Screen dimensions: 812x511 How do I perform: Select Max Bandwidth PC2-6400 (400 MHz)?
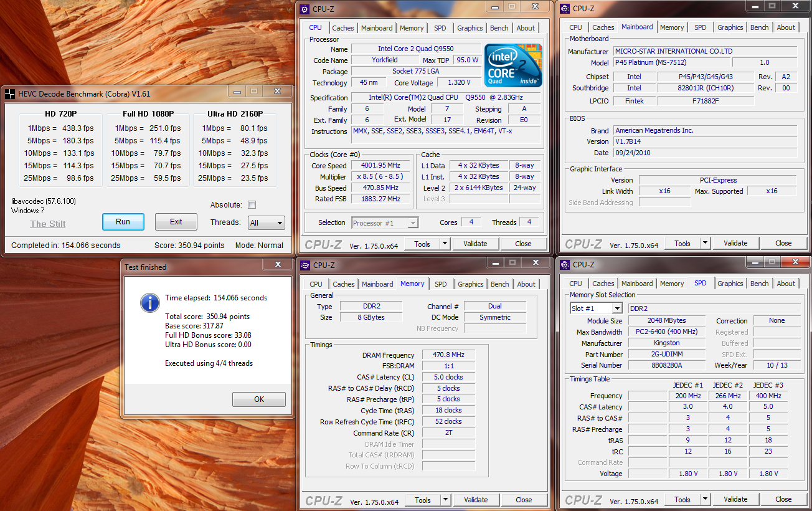[x=666, y=332]
